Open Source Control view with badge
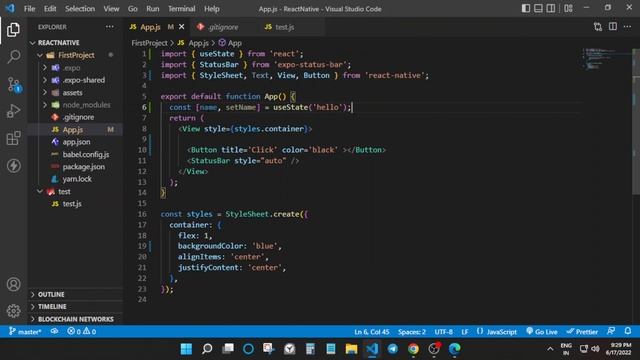Screen dimensions: 640x360 tap(13, 84)
